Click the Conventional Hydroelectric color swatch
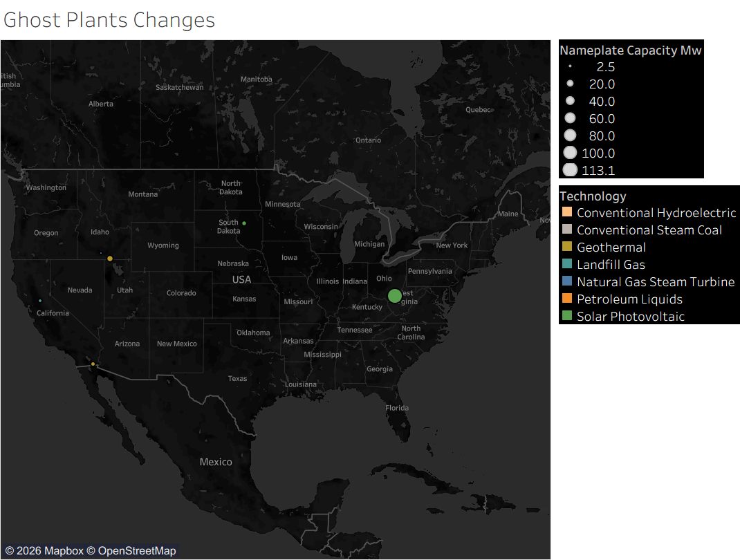 coord(567,212)
